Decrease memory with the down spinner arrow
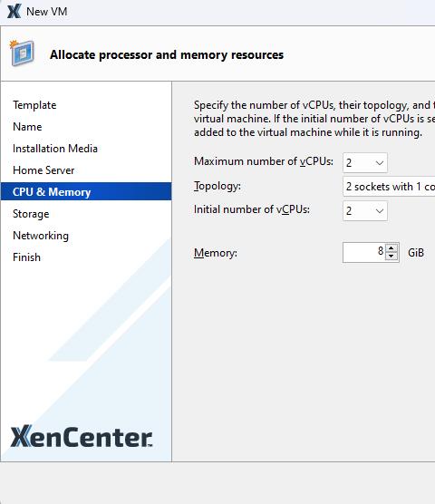 click(x=391, y=257)
